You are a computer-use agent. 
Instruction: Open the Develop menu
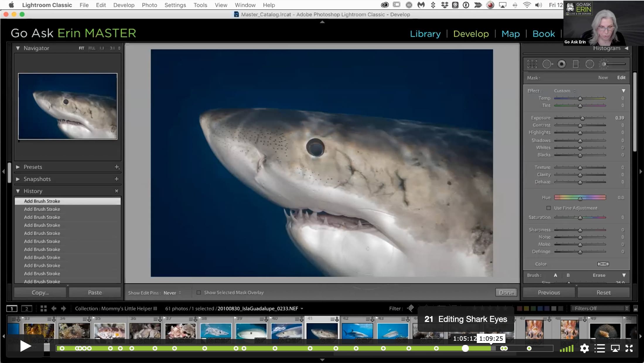(x=124, y=5)
